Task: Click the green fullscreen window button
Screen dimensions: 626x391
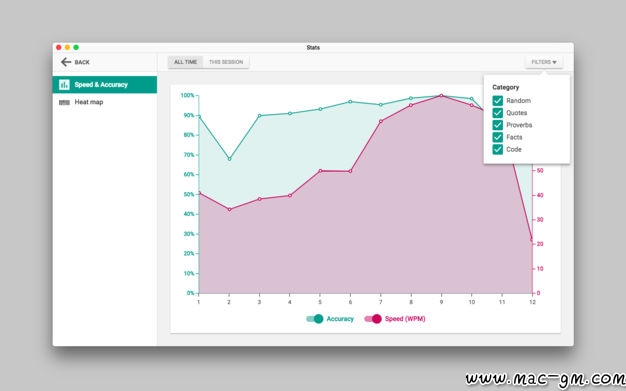Action: coord(76,48)
